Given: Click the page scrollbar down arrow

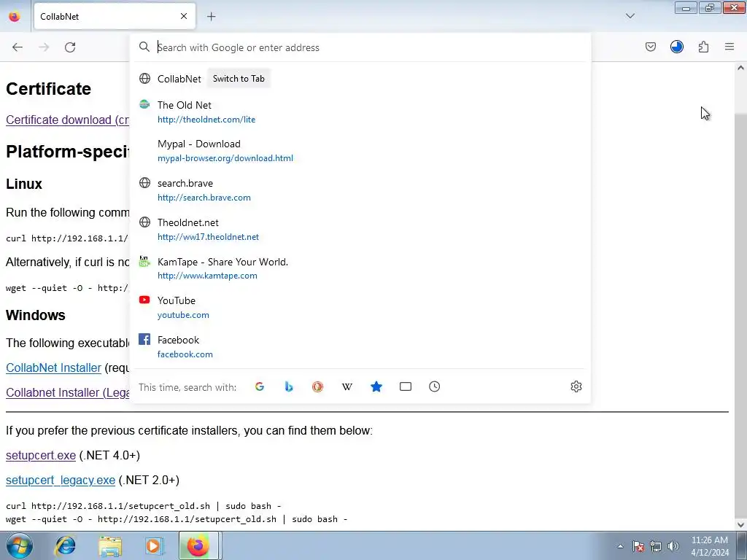Looking at the screenshot, I should coord(740,525).
